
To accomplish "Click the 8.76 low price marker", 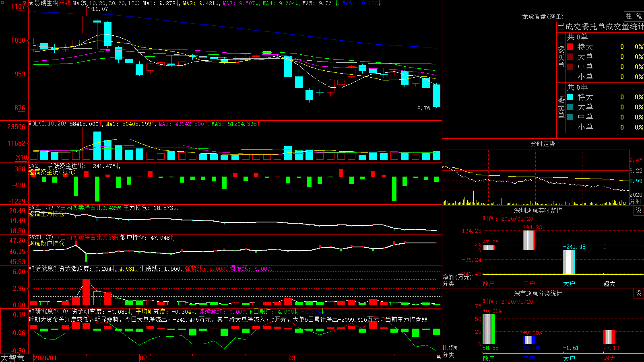I will pyautogui.click(x=424, y=108).
